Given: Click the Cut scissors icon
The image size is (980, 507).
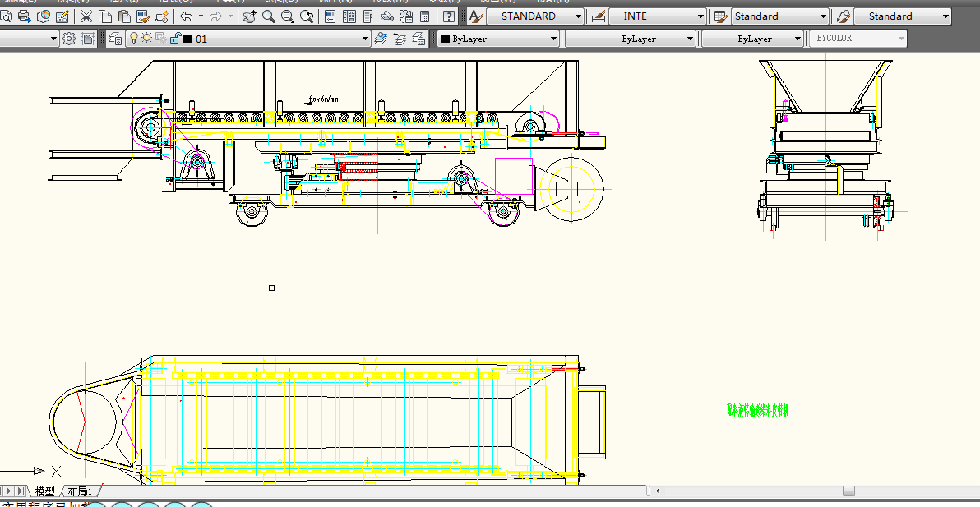Looking at the screenshot, I should (86, 16).
